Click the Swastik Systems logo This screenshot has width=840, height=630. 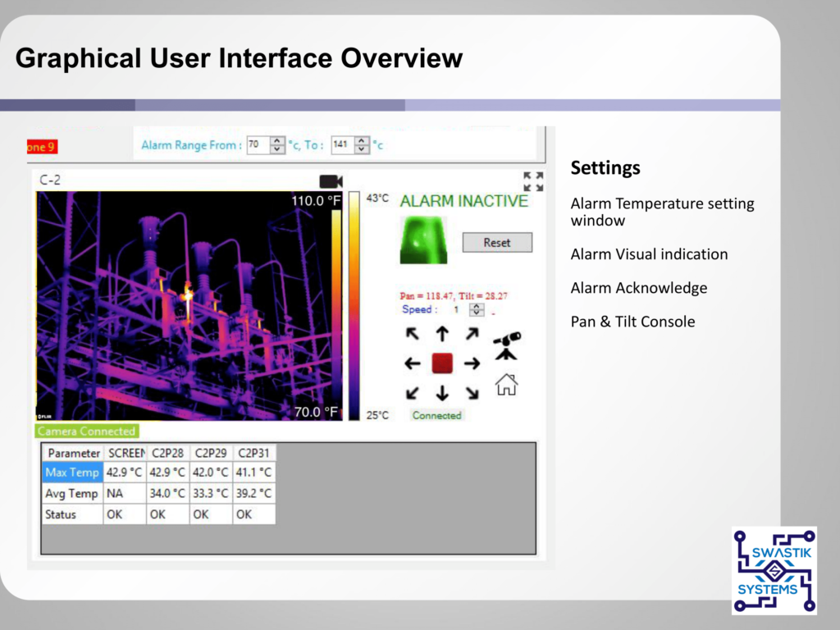774,571
